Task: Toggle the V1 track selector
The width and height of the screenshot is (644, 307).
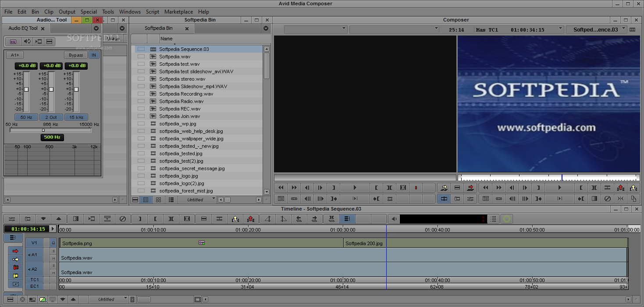Action: point(34,243)
